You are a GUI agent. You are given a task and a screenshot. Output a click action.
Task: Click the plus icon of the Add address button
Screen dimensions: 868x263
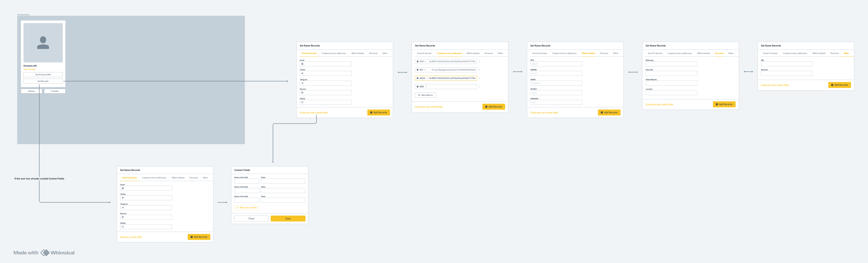tap(419, 95)
